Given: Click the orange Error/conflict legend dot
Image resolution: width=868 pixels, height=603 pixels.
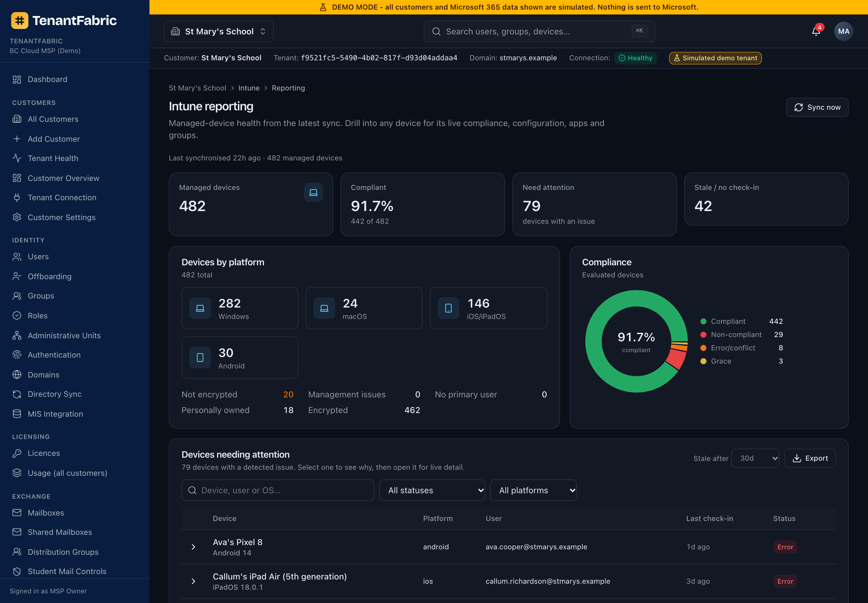Looking at the screenshot, I should [x=703, y=348].
